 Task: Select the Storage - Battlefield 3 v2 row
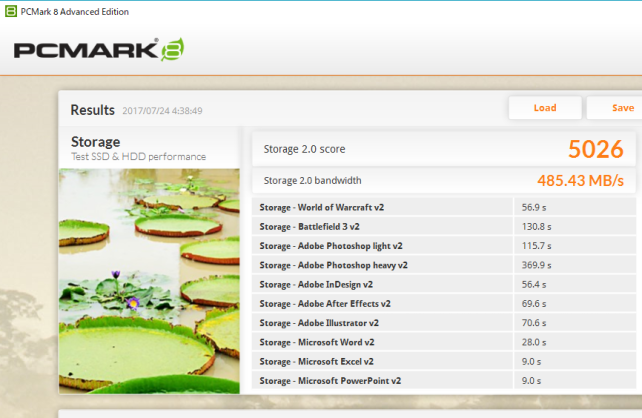point(444,226)
